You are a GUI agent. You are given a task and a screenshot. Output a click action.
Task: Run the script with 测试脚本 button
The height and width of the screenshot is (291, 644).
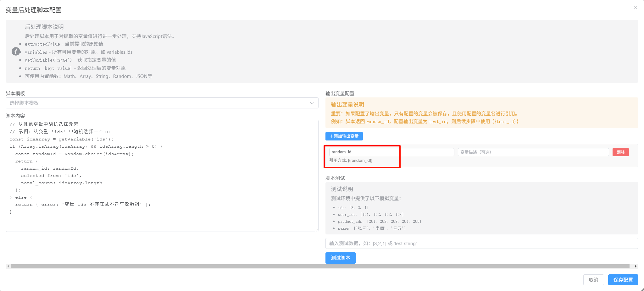coord(340,258)
